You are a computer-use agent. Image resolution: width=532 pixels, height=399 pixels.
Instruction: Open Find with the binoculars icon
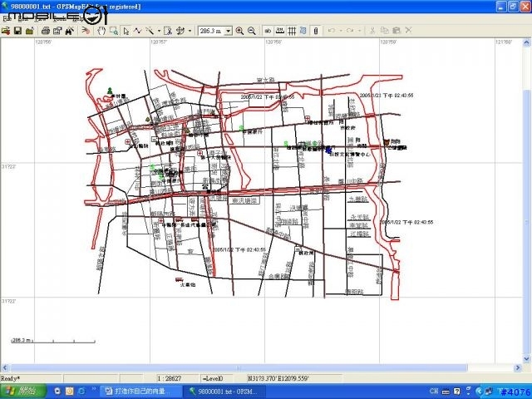pyautogui.click(x=70, y=31)
